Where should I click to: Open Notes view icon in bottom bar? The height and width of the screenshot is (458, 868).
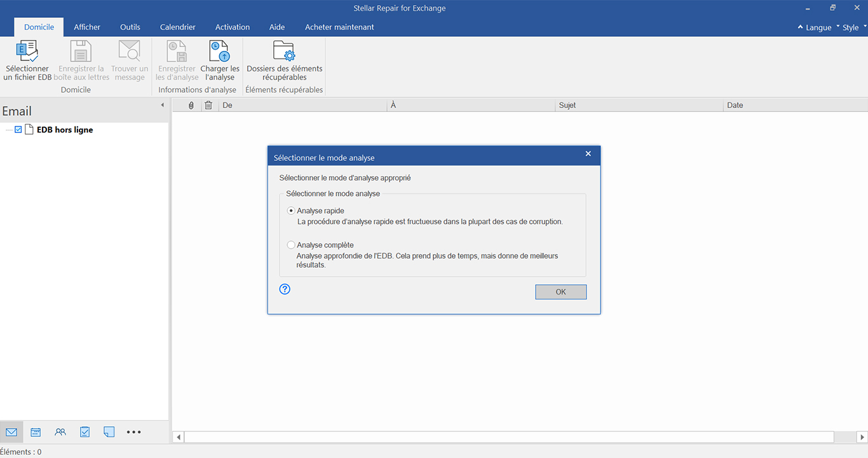tap(109, 432)
